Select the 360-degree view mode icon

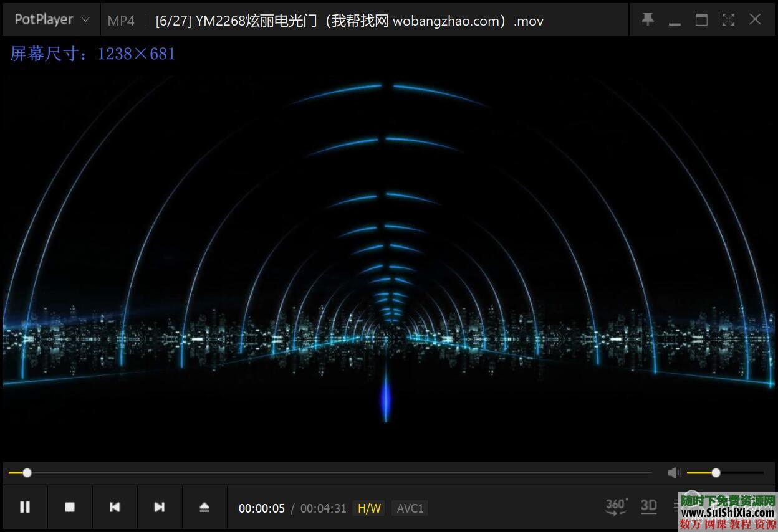[616, 506]
